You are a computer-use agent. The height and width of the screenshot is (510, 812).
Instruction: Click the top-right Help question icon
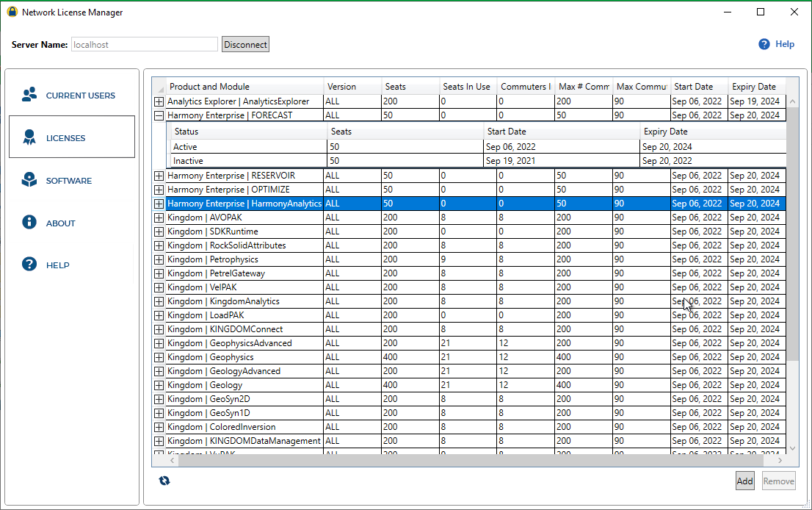pos(764,44)
